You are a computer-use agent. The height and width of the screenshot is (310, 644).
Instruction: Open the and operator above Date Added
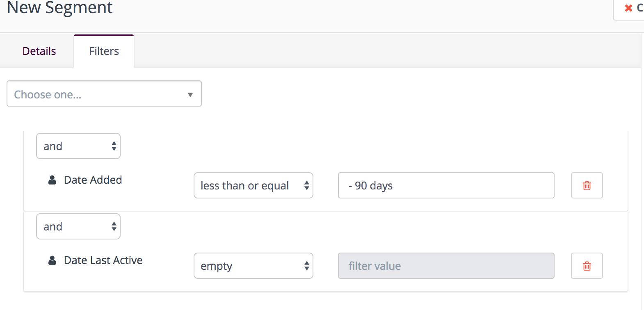78,146
